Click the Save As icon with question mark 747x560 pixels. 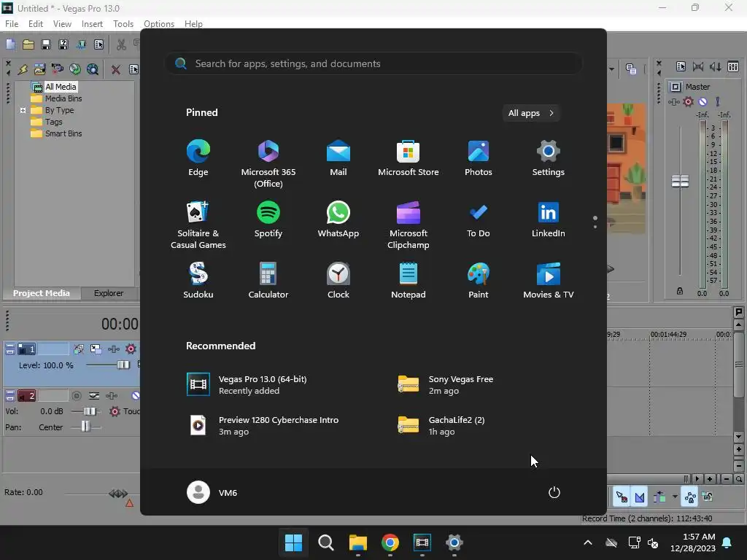[x=63, y=44]
